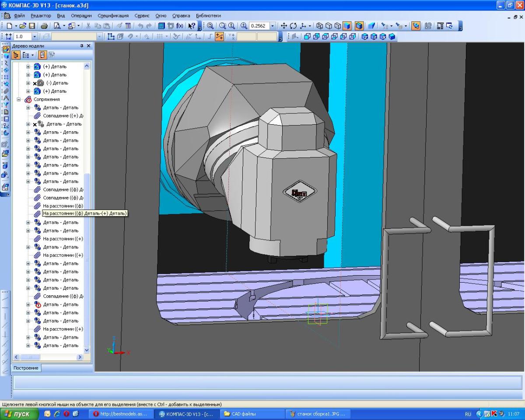
Task: Toggle shaded display mode
Action: 347,26
